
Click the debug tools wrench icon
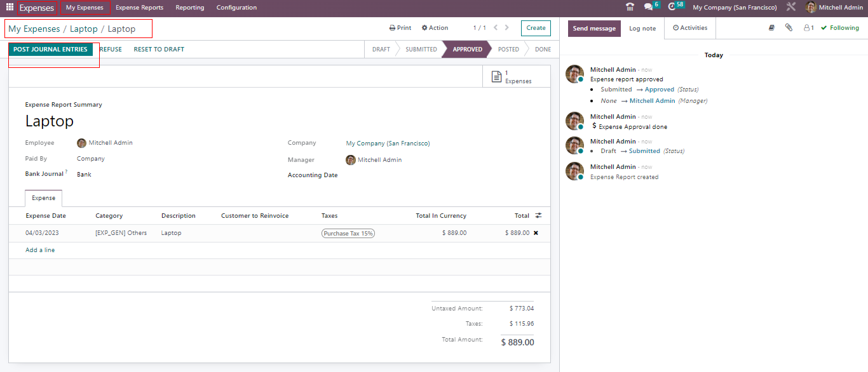791,8
